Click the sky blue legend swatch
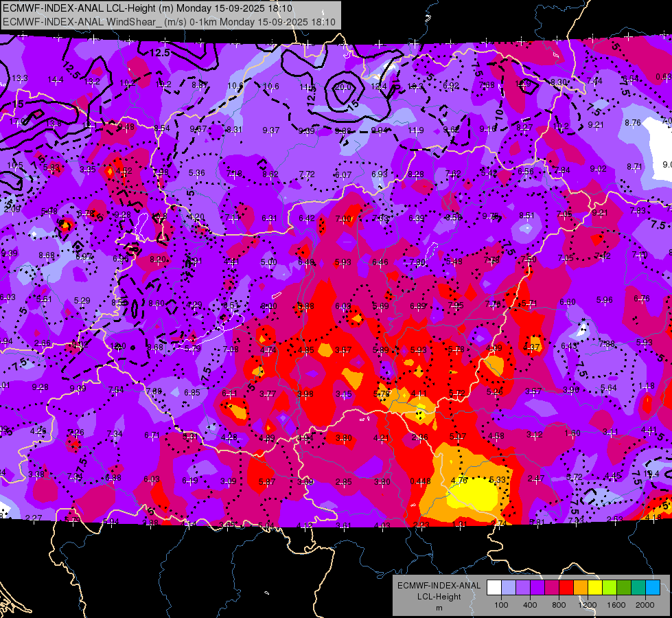 pyautogui.click(x=653, y=588)
